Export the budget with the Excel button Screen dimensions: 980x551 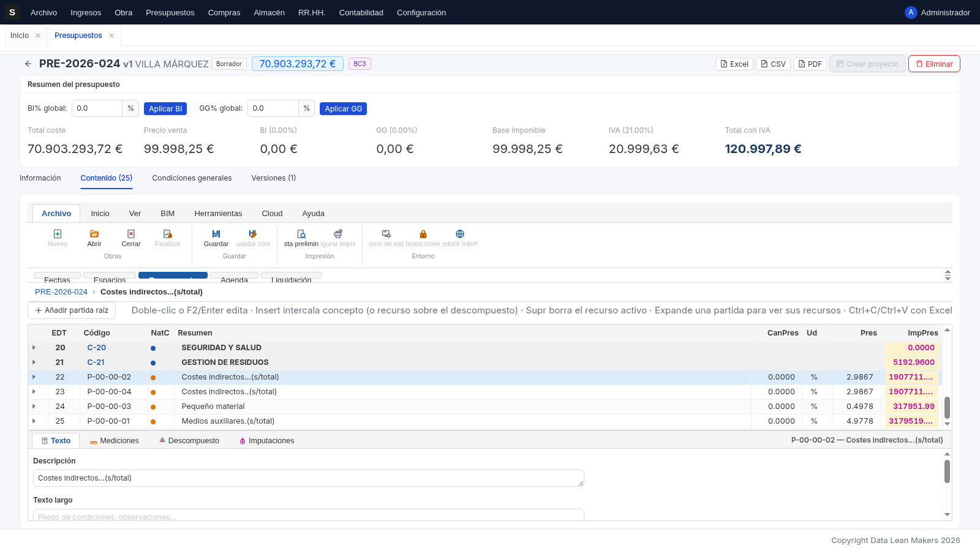click(x=734, y=64)
